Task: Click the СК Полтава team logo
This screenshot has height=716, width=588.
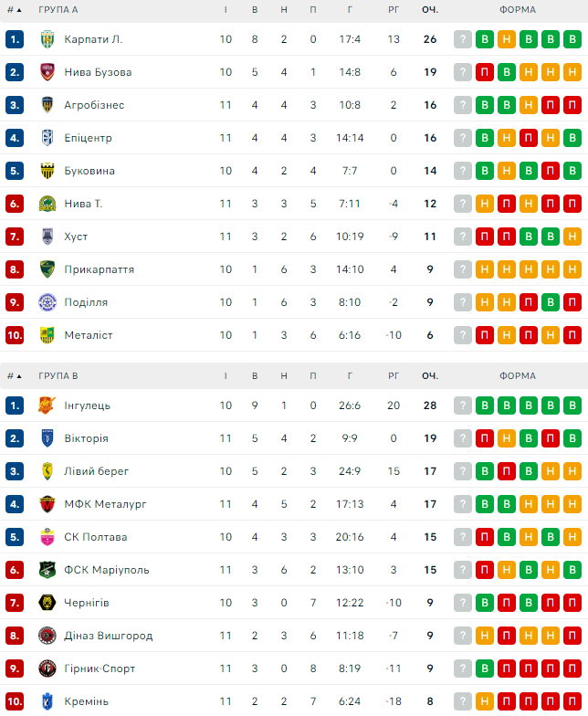Action: [47, 537]
